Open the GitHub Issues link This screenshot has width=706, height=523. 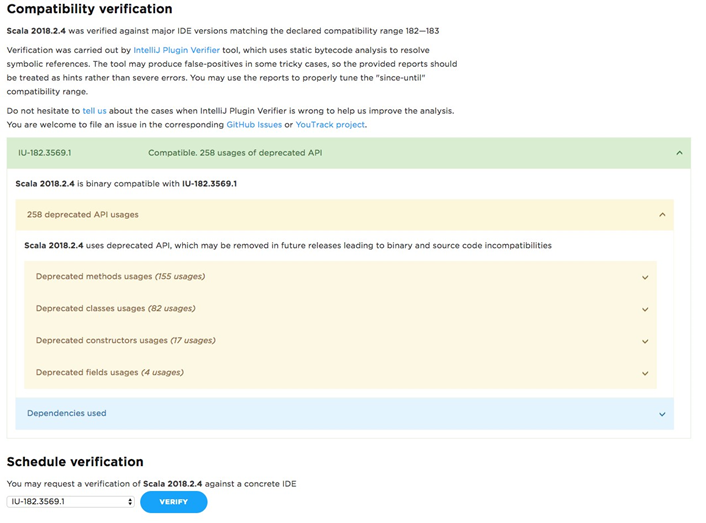(253, 125)
